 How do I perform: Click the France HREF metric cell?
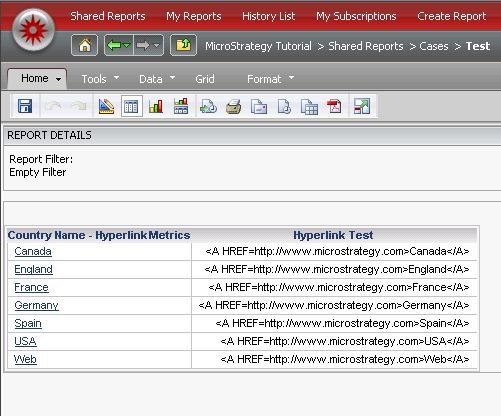[334, 287]
